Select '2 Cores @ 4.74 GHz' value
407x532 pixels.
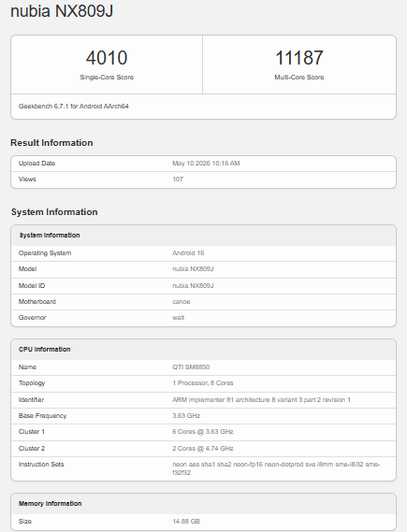coord(203,448)
